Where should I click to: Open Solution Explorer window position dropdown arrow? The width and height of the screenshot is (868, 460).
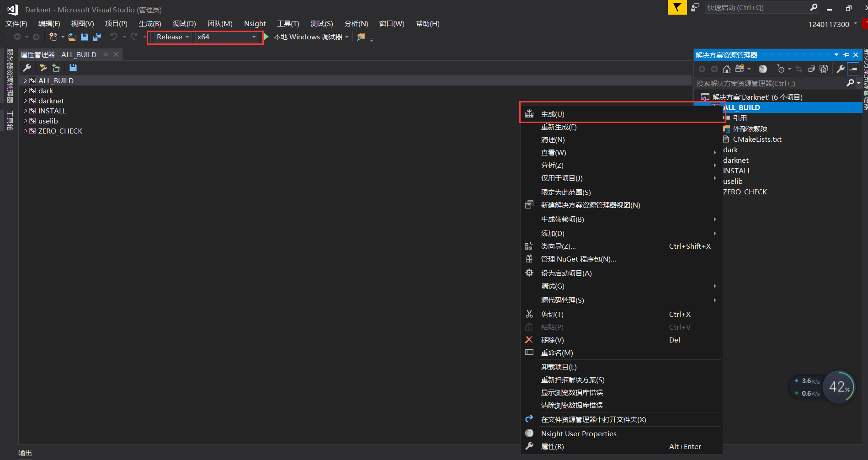tap(836, 55)
